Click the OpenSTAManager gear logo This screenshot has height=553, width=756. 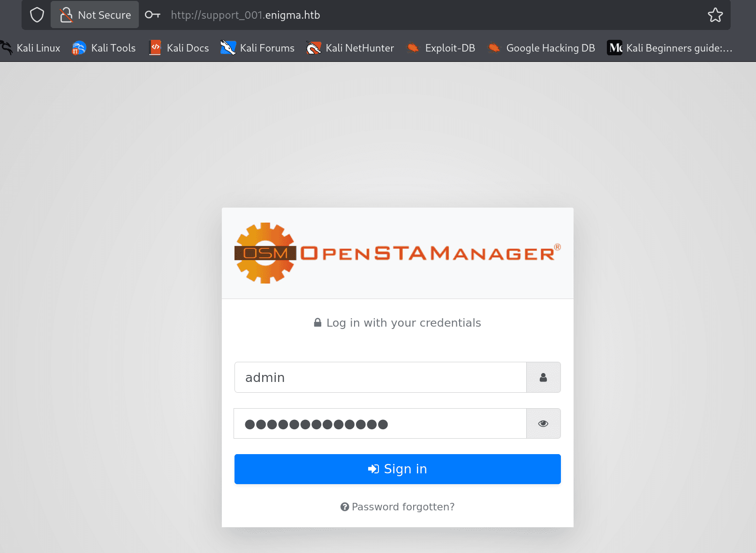[x=265, y=253]
